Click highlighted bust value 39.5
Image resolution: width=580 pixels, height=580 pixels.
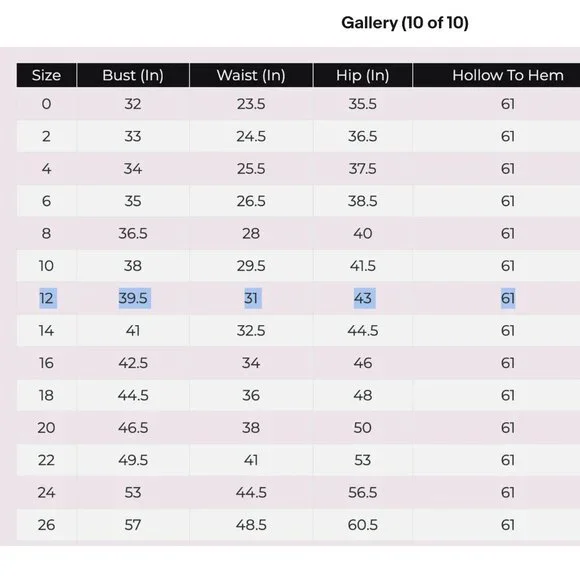(x=134, y=298)
